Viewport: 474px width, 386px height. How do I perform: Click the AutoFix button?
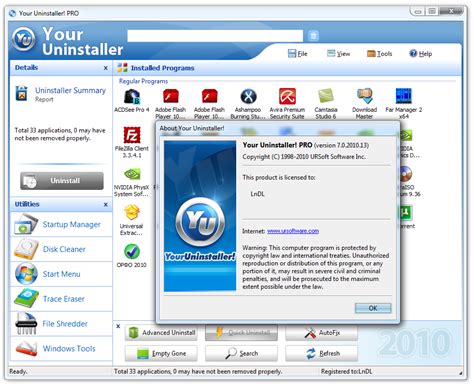coord(322,333)
